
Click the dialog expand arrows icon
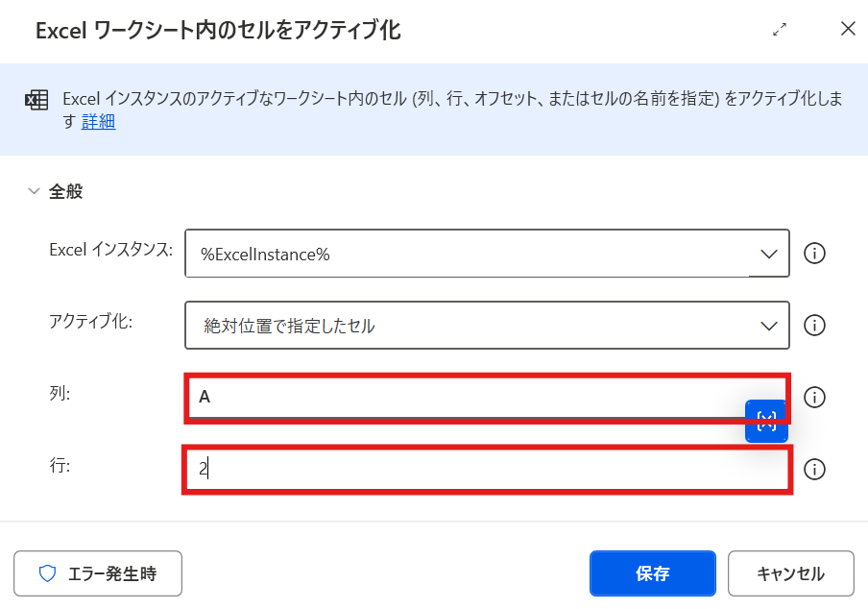tap(780, 30)
